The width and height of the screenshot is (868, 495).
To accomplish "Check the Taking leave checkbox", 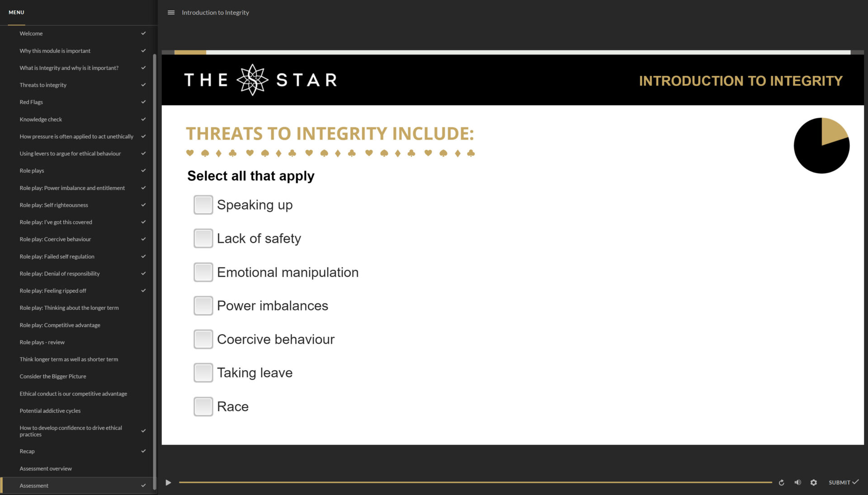I will [203, 373].
